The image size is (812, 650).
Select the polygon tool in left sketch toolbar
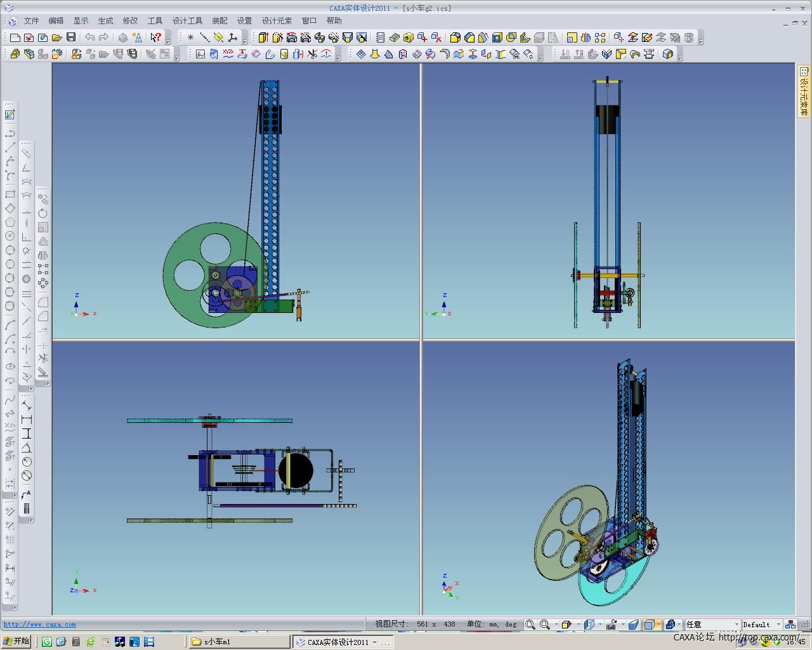pos(10,222)
